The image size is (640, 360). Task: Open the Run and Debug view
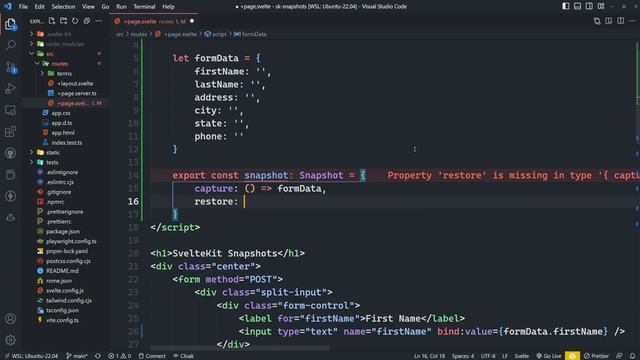coord(11,88)
